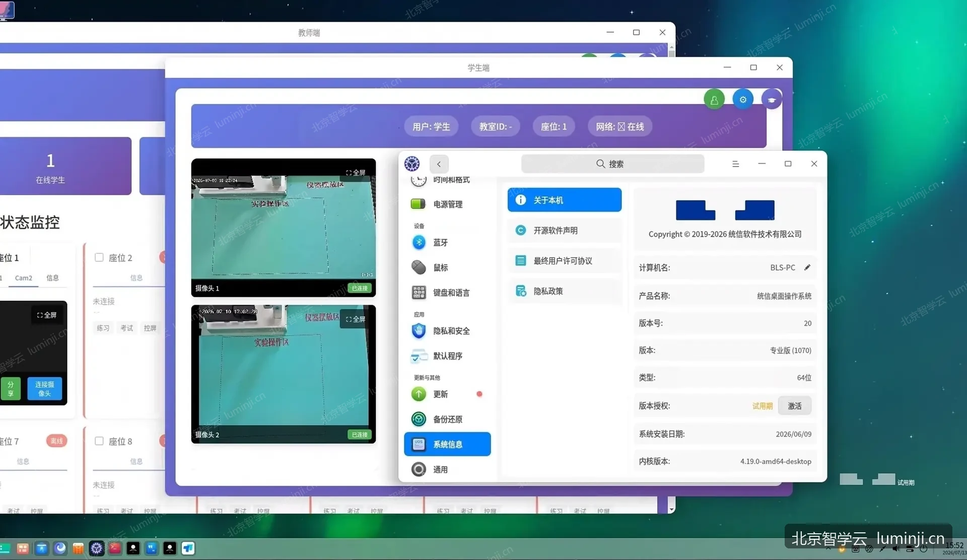Tick the 座位 2 checkbox in teacher window
The width and height of the screenshot is (967, 560).
click(x=99, y=257)
